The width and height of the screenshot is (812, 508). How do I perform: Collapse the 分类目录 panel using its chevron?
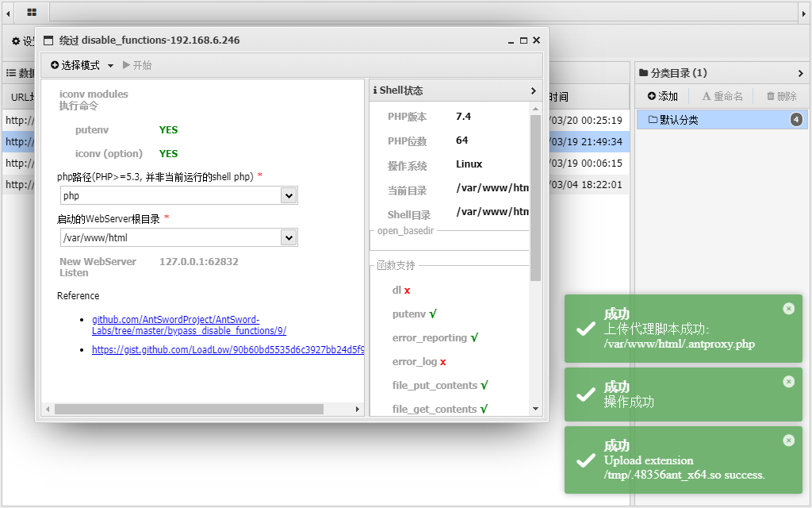coord(801,73)
